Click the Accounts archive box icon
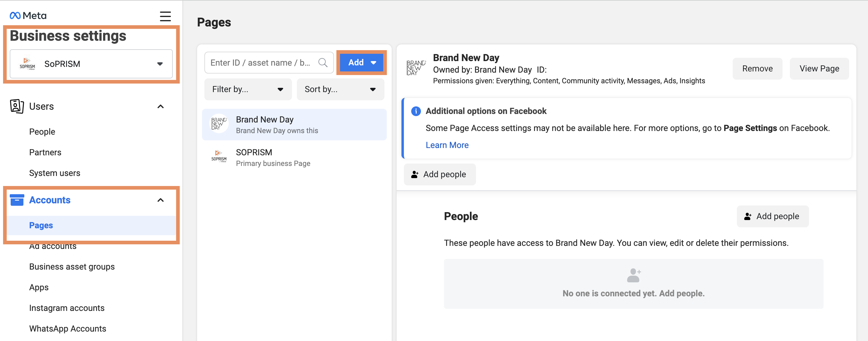868x341 pixels. (17, 200)
